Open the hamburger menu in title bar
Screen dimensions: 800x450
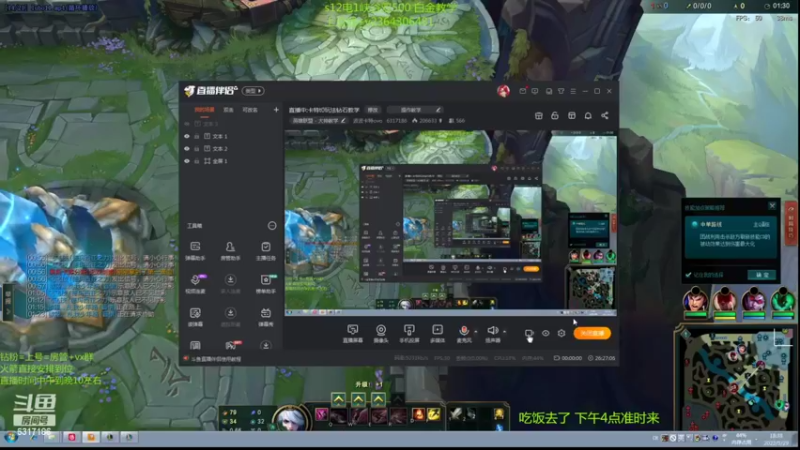point(573,91)
